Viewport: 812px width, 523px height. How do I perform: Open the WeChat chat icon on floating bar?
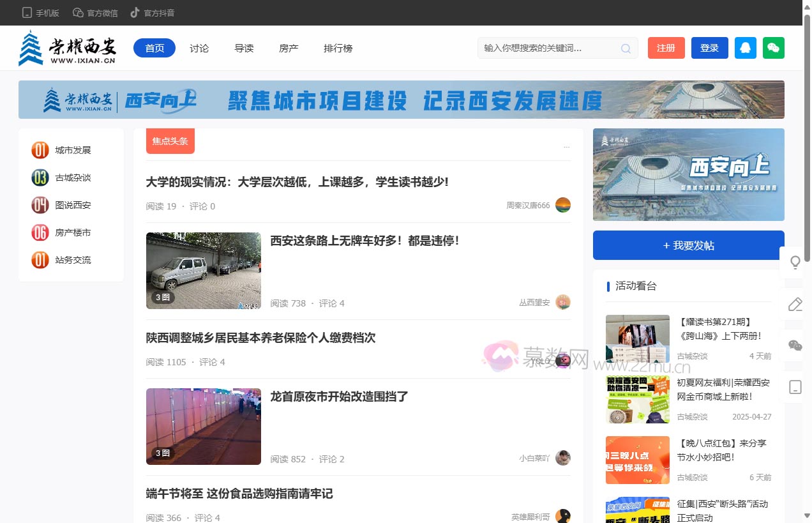pyautogui.click(x=795, y=345)
